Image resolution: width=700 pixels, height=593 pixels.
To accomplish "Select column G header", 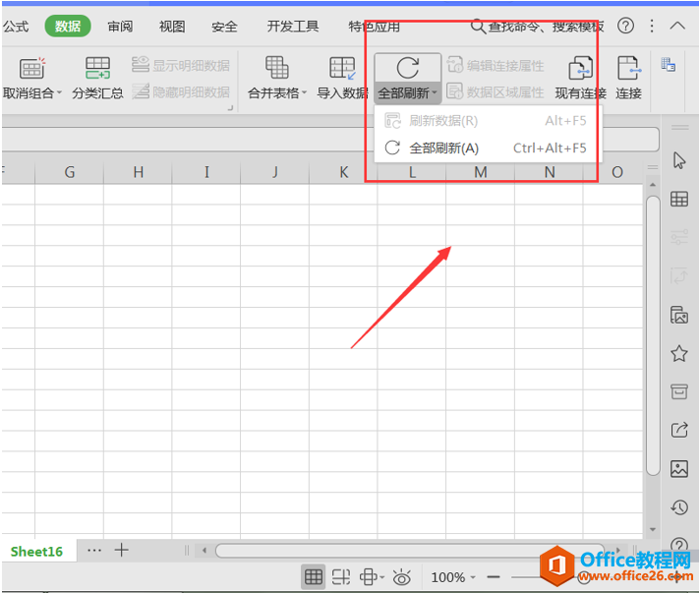I will pos(69,172).
